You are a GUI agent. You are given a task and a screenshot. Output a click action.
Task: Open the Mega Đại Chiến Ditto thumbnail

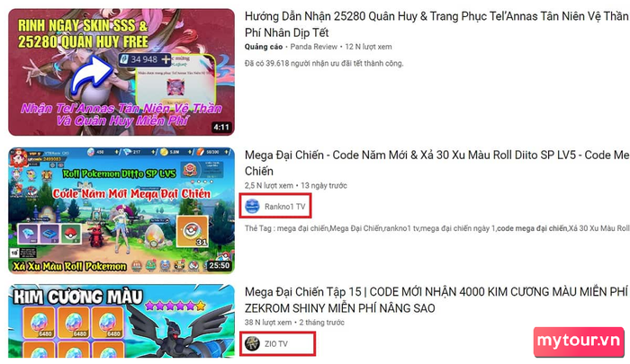coord(121,210)
